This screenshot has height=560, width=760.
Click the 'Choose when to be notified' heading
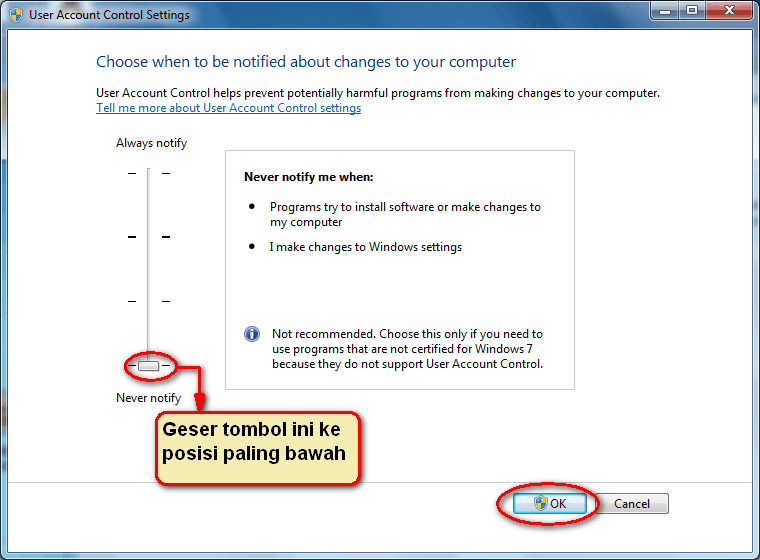(306, 62)
